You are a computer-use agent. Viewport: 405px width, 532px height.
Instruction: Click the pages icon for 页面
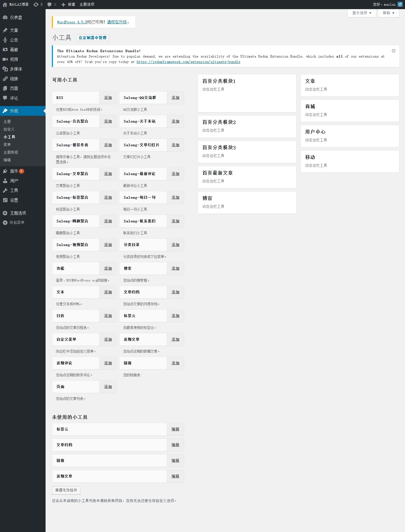coord(5,88)
